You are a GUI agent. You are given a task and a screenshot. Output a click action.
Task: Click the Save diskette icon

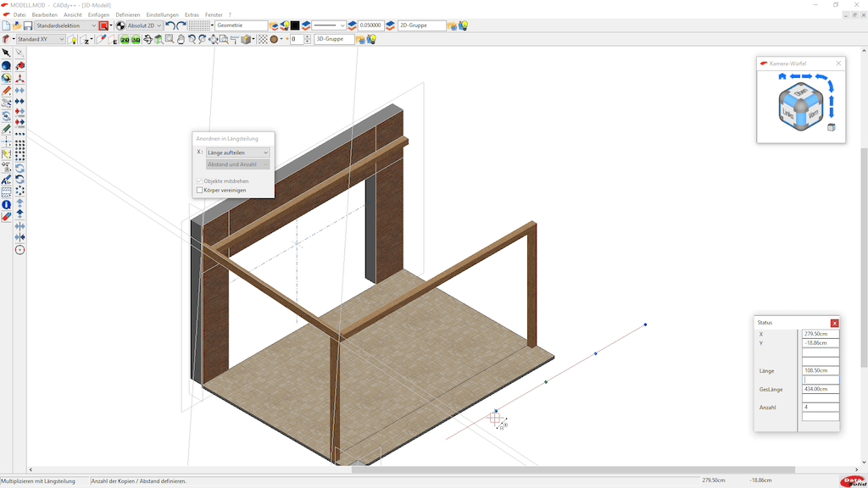click(x=30, y=25)
